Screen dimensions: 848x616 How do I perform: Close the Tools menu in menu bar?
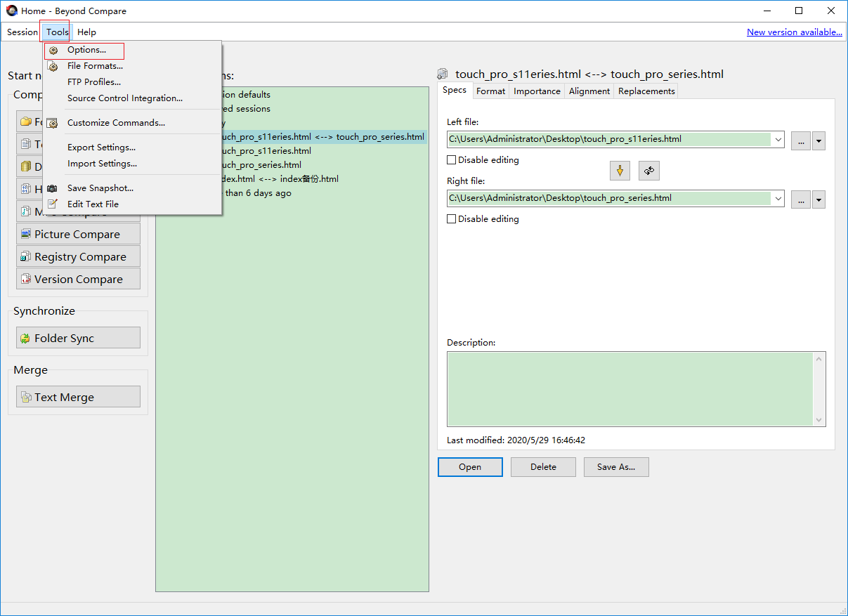[58, 32]
